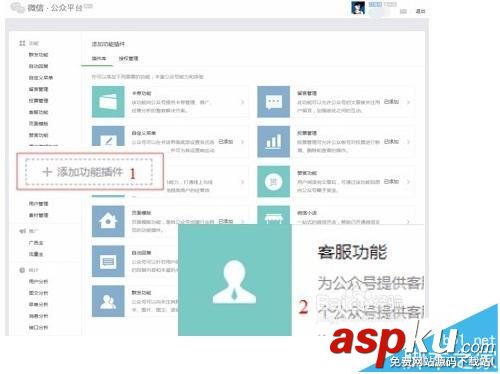Screen dimensions: 500x374
Task: Open 素材管理 in the sidebar
Action: 38,215
